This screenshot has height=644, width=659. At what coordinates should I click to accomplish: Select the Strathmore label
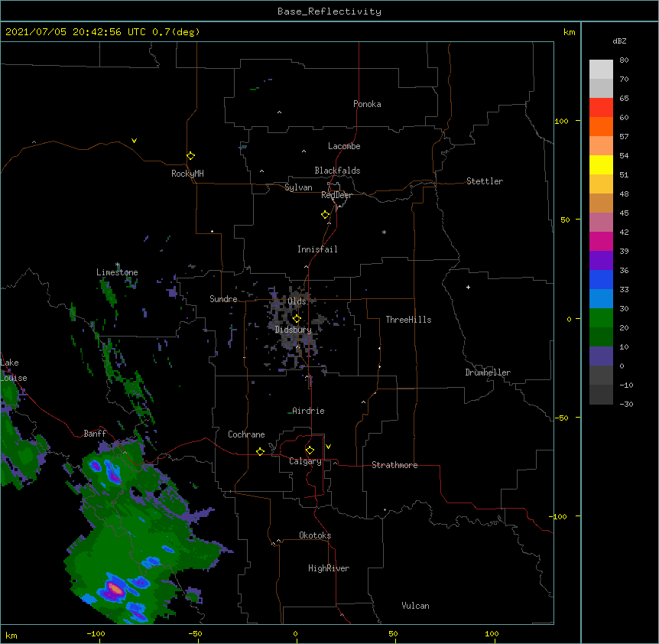[x=394, y=465]
